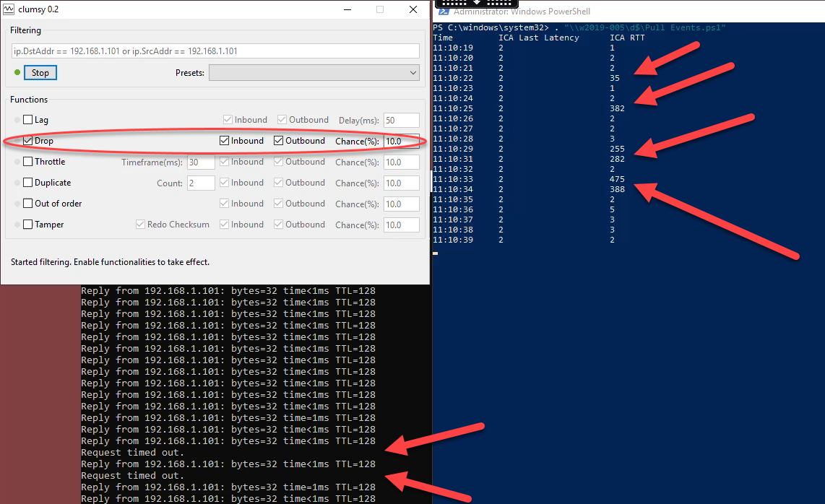
Task: Click the Drop Chance(%) input field
Action: (402, 141)
